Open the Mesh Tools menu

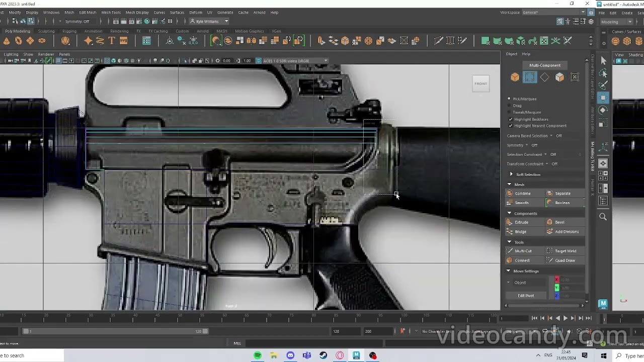tap(111, 13)
